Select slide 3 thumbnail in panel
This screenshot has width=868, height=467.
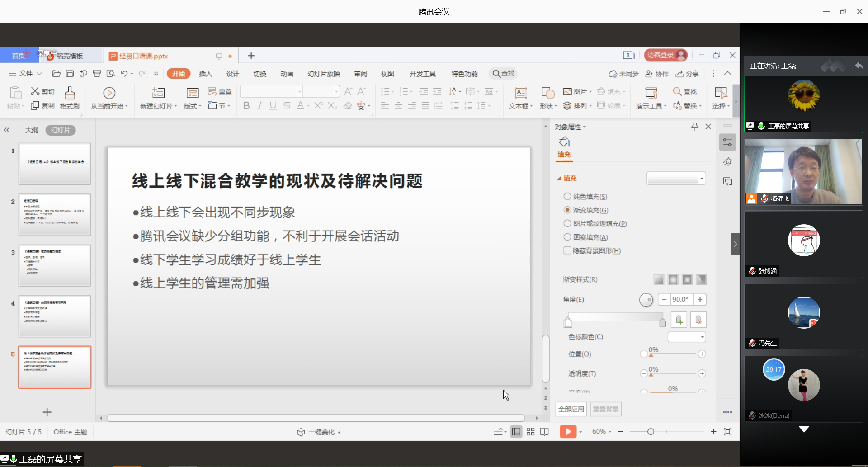point(55,265)
